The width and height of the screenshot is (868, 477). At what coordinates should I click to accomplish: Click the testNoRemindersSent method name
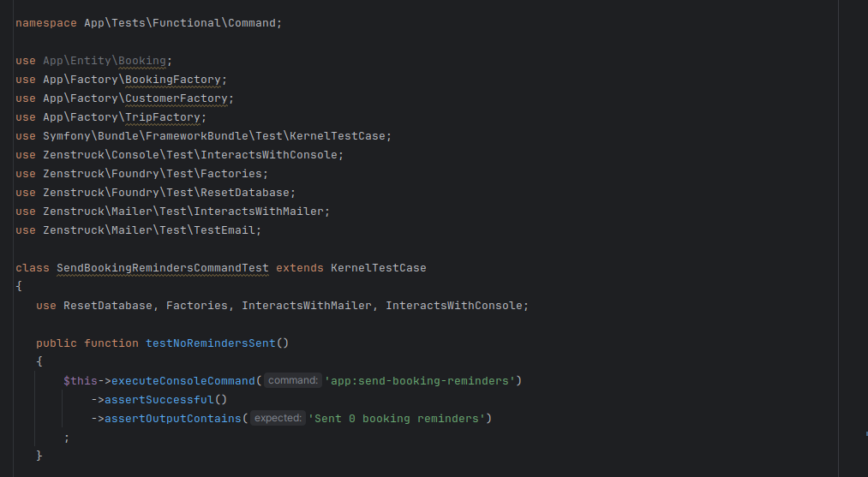210,343
